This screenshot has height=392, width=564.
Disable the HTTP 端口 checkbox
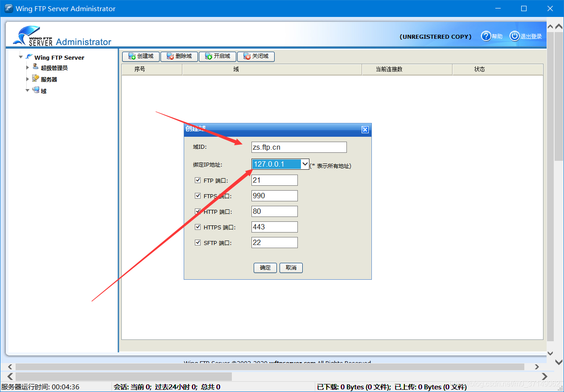pos(198,211)
